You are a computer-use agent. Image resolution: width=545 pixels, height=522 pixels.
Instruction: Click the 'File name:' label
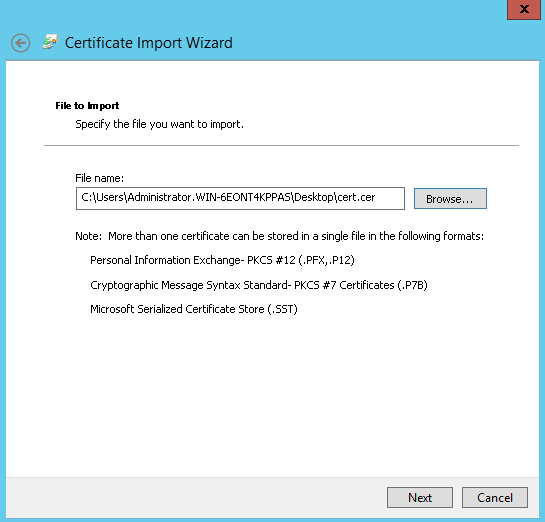pos(99,178)
